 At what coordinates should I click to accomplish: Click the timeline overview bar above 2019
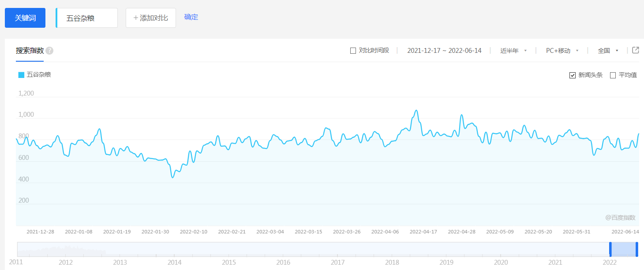click(x=446, y=249)
